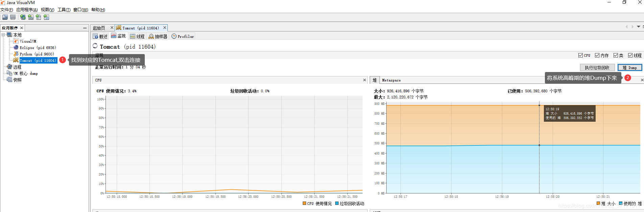
Task: Switch to the 概述 overview tab
Action: pos(100,36)
